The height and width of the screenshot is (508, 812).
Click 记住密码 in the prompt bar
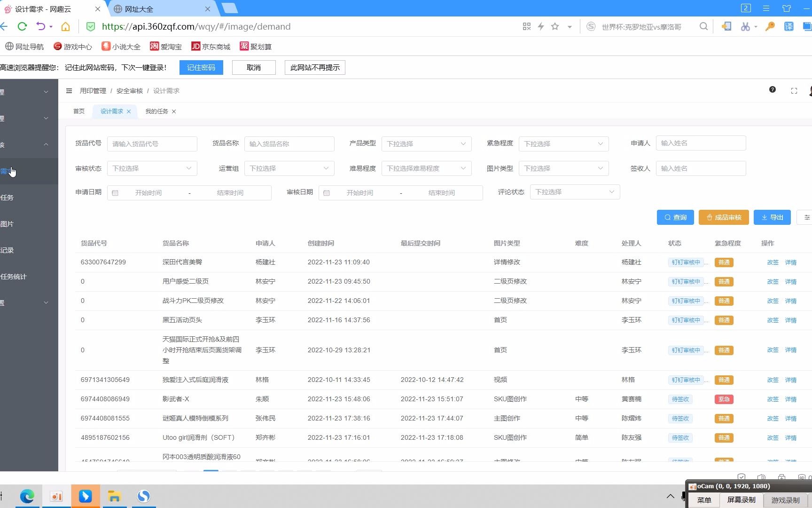pos(201,68)
